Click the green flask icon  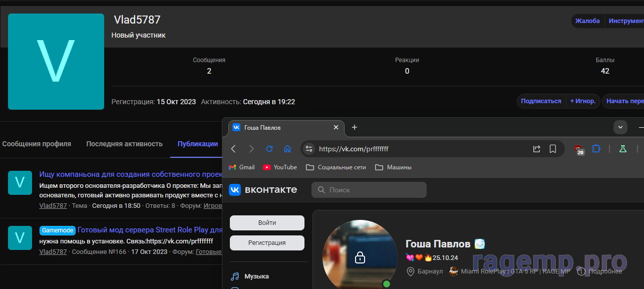623,149
